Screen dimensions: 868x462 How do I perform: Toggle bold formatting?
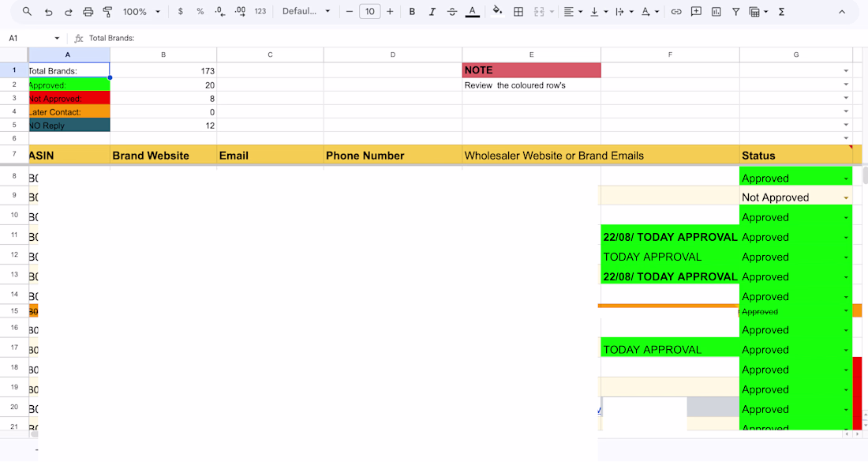[x=412, y=11]
